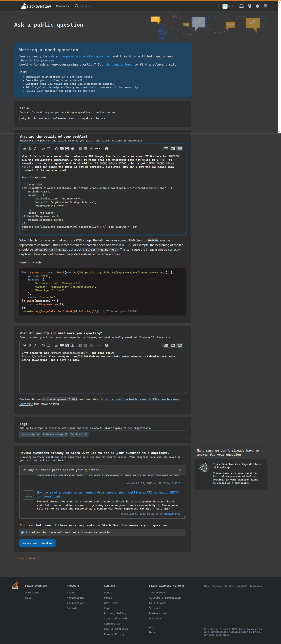Open the left navigation hamburger menu
The image size is (281, 644).
click(x=14, y=6)
